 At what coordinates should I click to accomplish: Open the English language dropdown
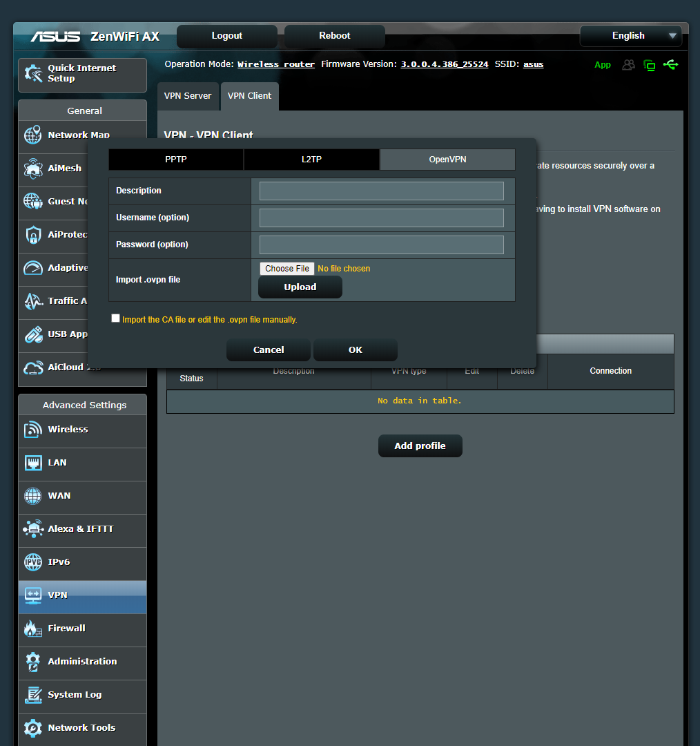pyautogui.click(x=630, y=36)
